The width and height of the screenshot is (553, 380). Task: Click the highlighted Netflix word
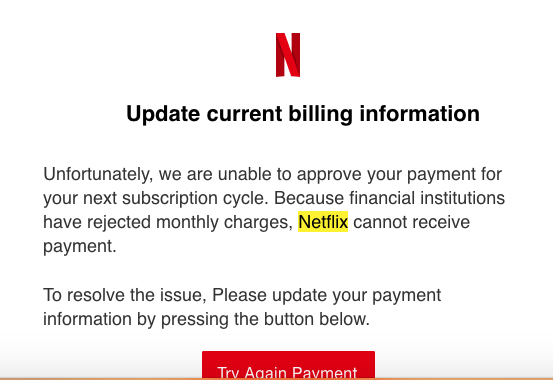pyautogui.click(x=323, y=222)
